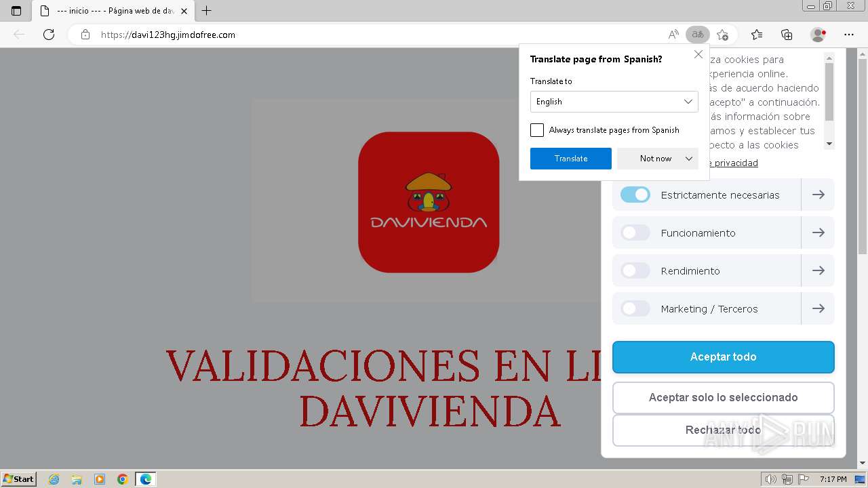Open the translate options icon

coord(698,35)
